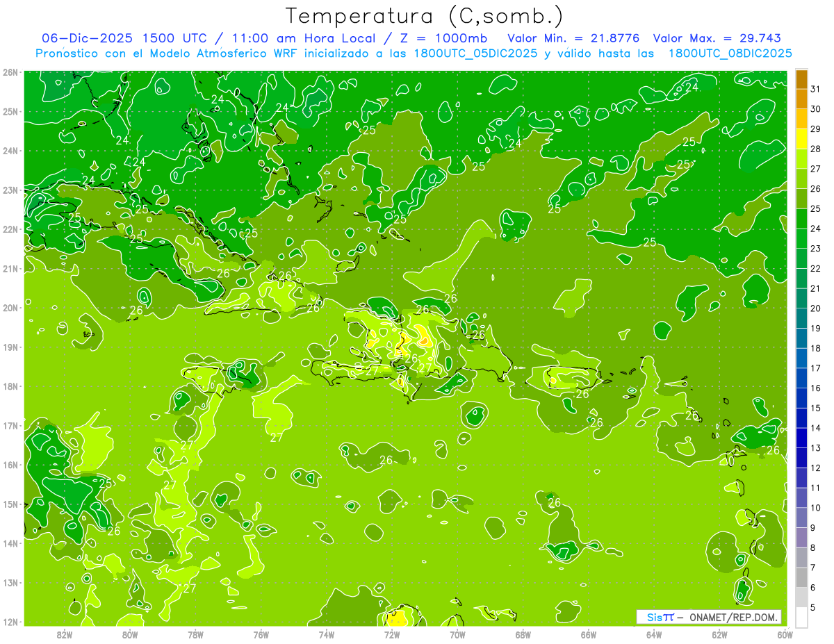Viewport: 834px width, 644px height.
Task: Click colorbar label '8'
Action: pos(813,547)
